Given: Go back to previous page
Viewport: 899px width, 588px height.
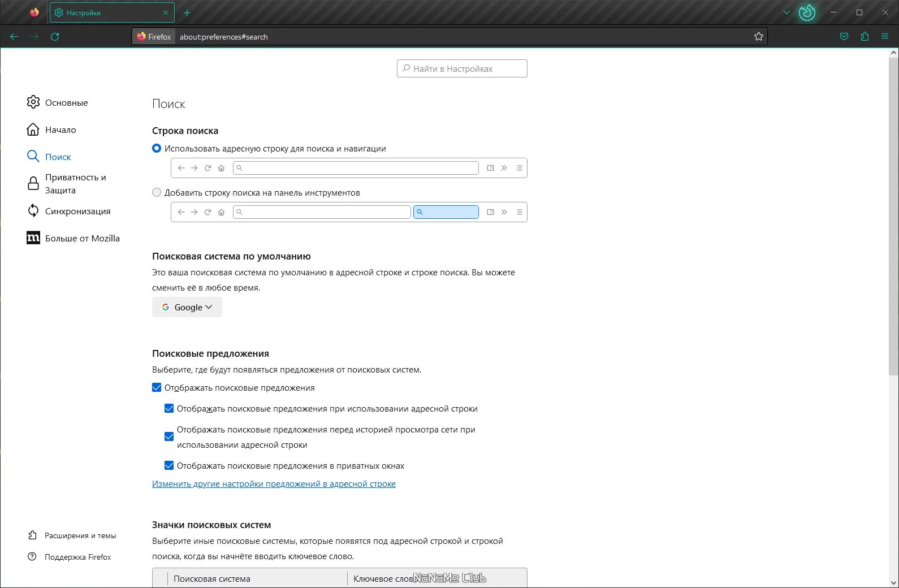Looking at the screenshot, I should tap(14, 37).
